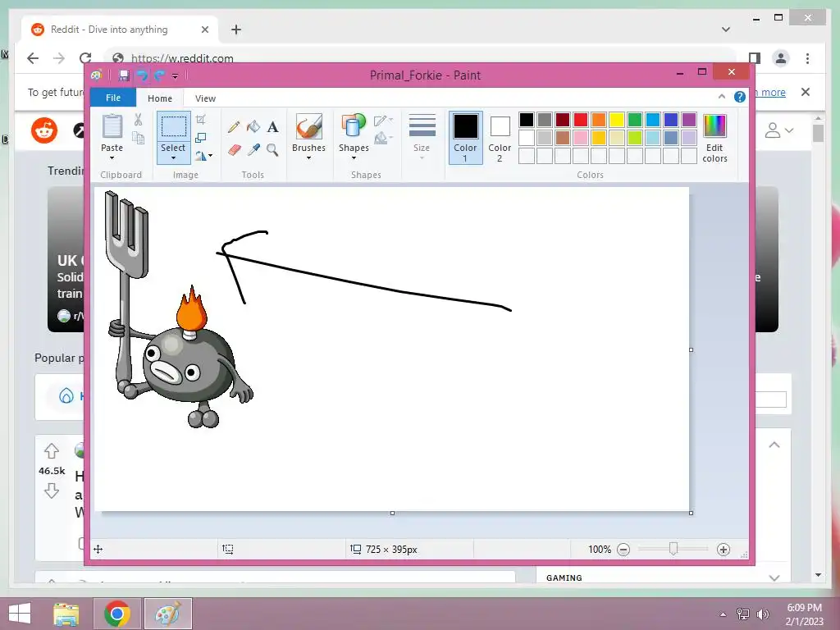Reload the page in Chrome
Screen dimensions: 840x630
coord(85,58)
